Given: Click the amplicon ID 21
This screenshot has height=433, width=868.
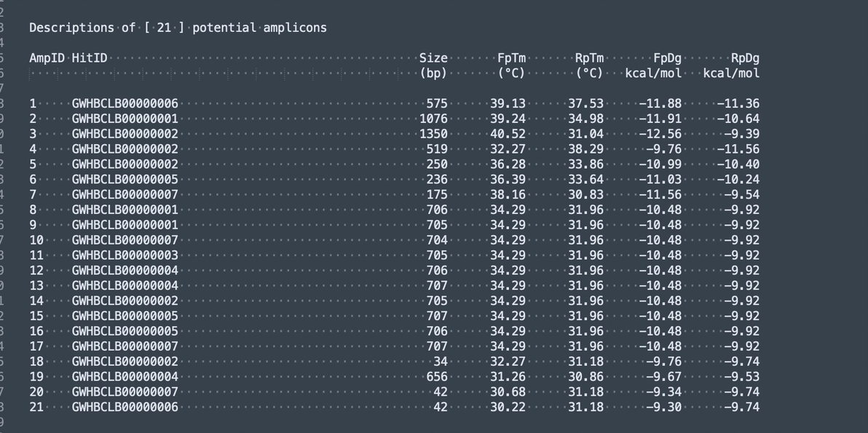Looking at the screenshot, I should pos(36,407).
